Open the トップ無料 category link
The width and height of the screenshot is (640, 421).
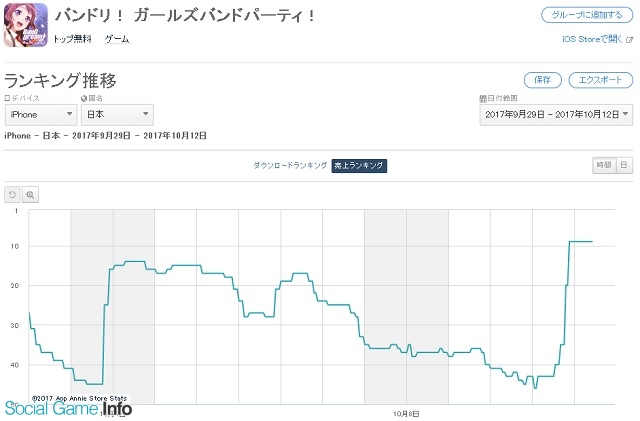point(72,39)
